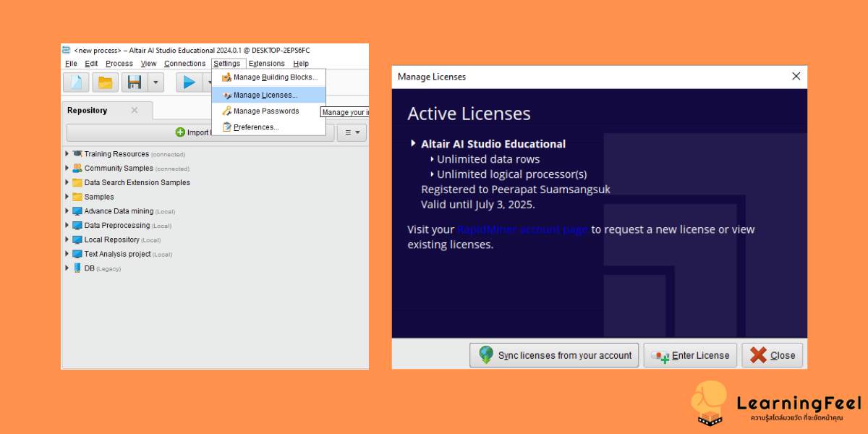
Task: Click the Manage Building Blocks icon
Action: pyautogui.click(x=228, y=77)
